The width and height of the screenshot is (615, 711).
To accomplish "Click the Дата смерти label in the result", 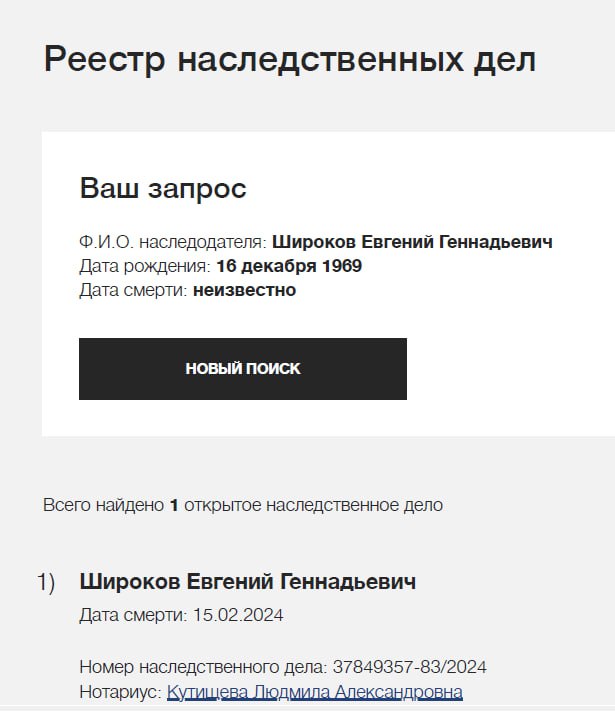I will point(133,615).
